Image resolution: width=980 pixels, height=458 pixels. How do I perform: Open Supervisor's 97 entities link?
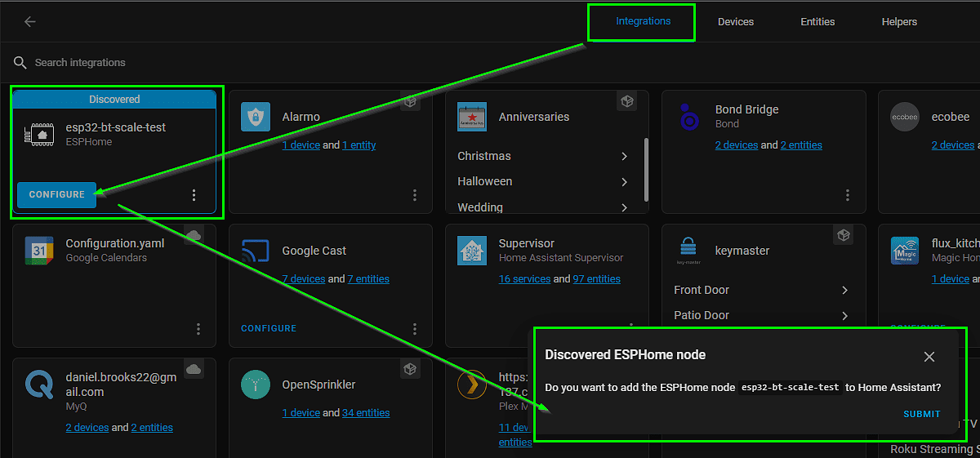click(x=596, y=279)
